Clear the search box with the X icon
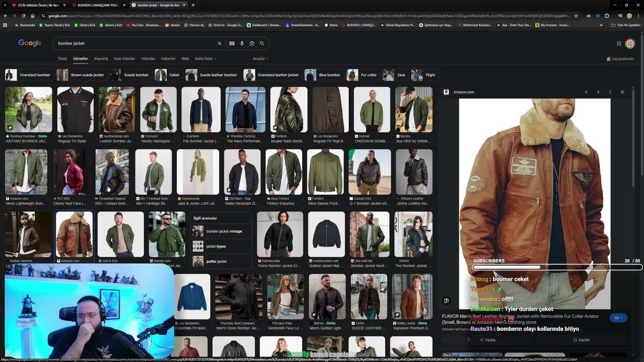Viewport: 644px width, 362px height. tap(219, 43)
